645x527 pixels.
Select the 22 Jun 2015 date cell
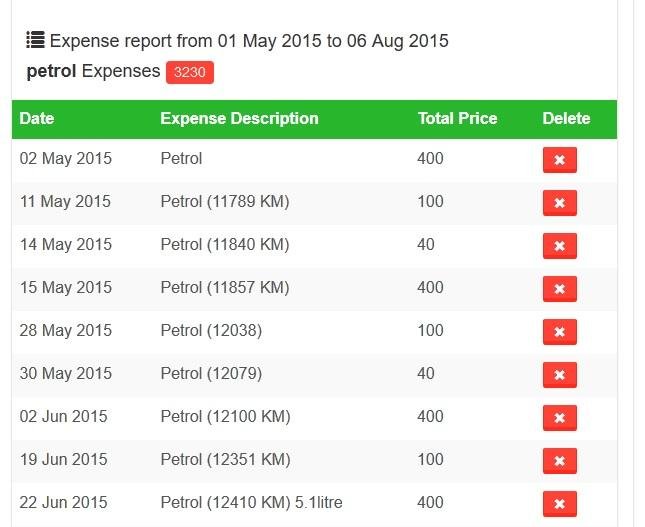pyautogui.click(x=64, y=502)
